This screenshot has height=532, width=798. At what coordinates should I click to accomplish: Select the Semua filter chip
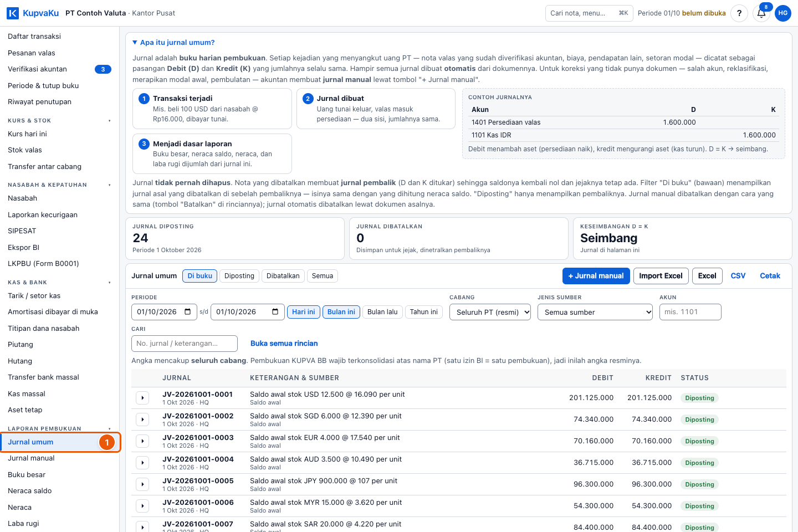tap(323, 276)
